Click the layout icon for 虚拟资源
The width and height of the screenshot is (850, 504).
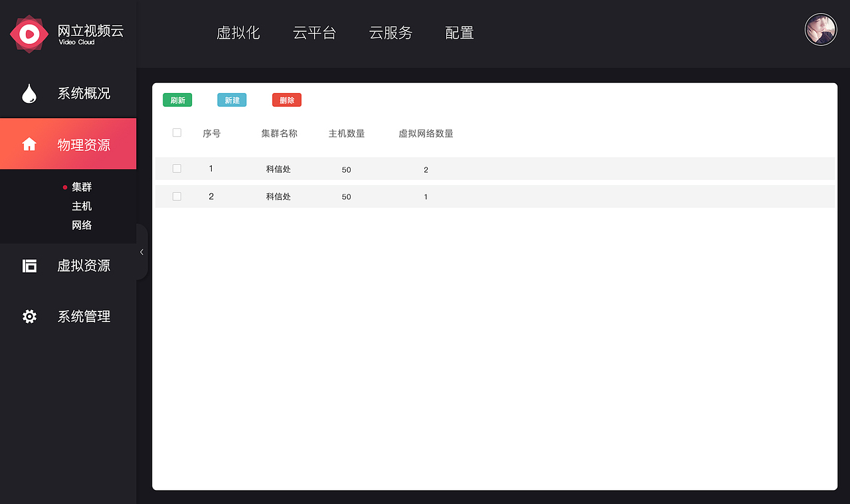click(29, 266)
